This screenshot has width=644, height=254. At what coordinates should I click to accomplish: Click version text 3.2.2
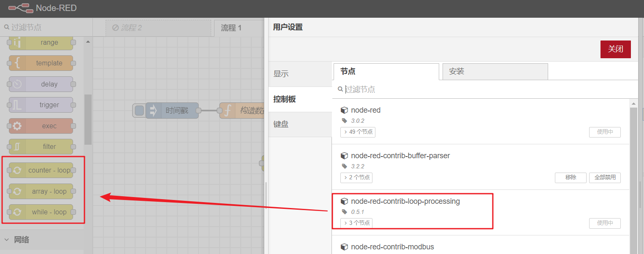tap(357, 166)
